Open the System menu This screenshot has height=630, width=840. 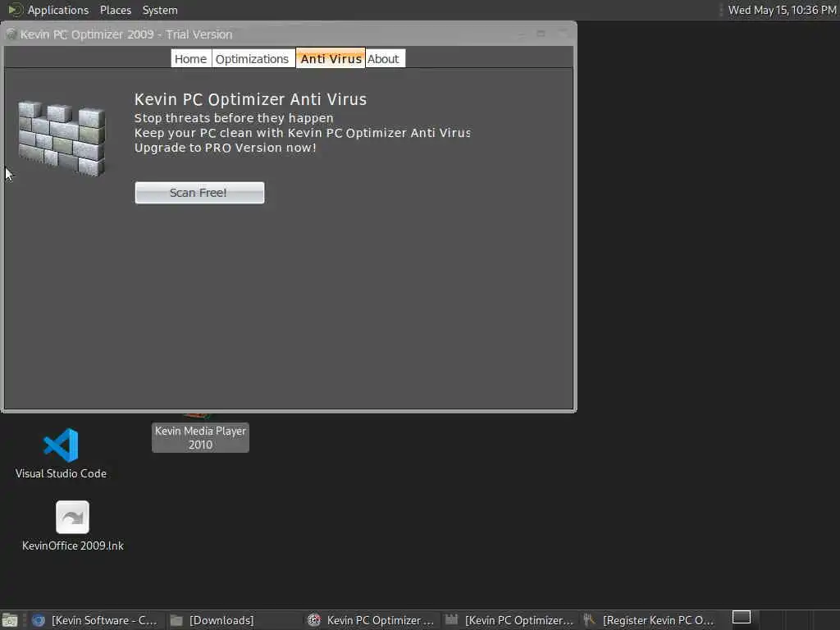pos(160,10)
